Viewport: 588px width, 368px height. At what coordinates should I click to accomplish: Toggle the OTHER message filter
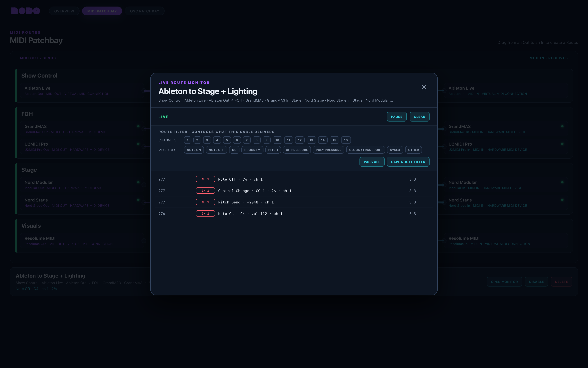(413, 150)
